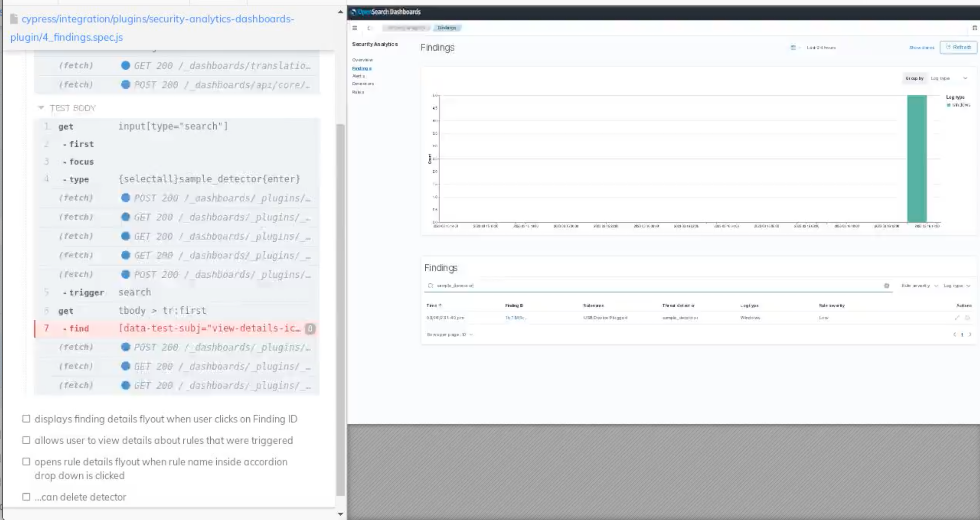Open the Rule severity filter dropdown

pyautogui.click(x=919, y=285)
